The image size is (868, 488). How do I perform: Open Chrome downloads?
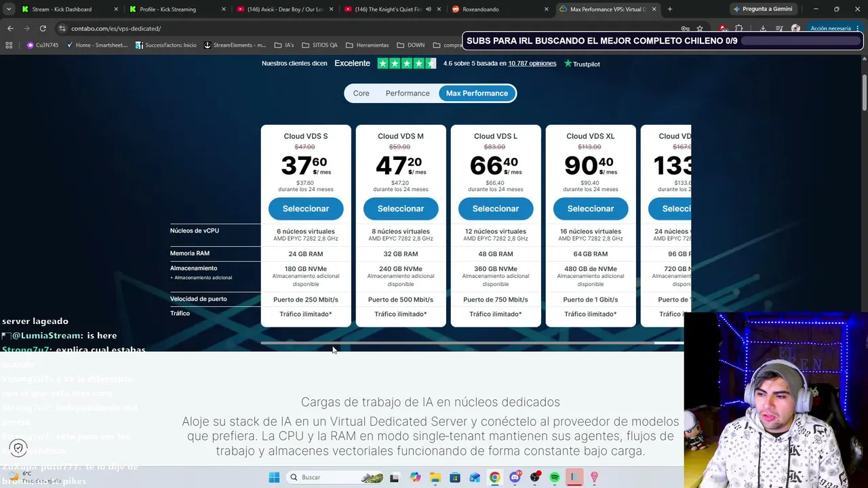point(763,28)
